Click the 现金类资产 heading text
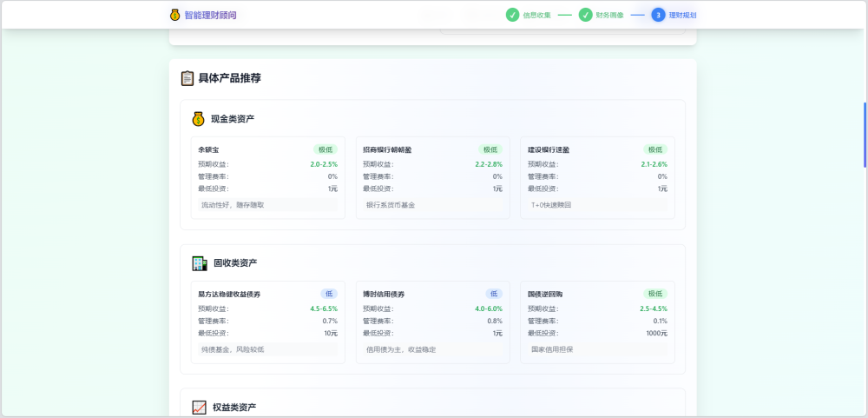 coord(233,119)
